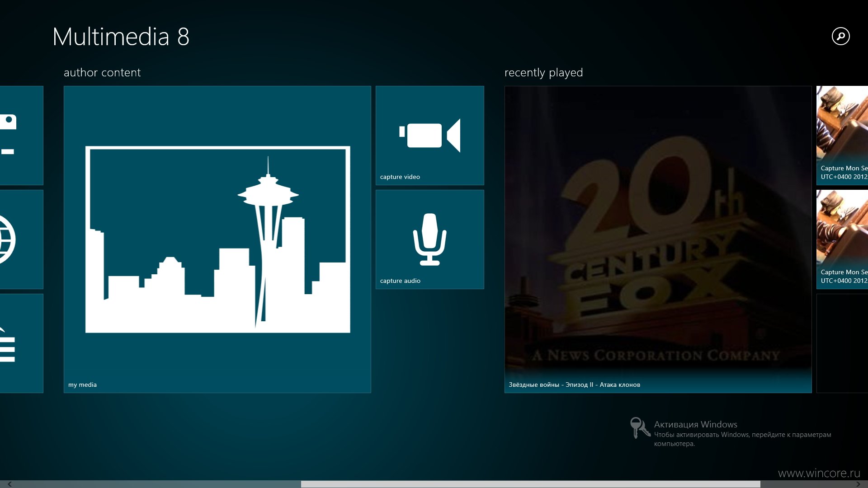This screenshot has width=868, height=488.
Task: Open the my media tile
Action: pyautogui.click(x=217, y=239)
